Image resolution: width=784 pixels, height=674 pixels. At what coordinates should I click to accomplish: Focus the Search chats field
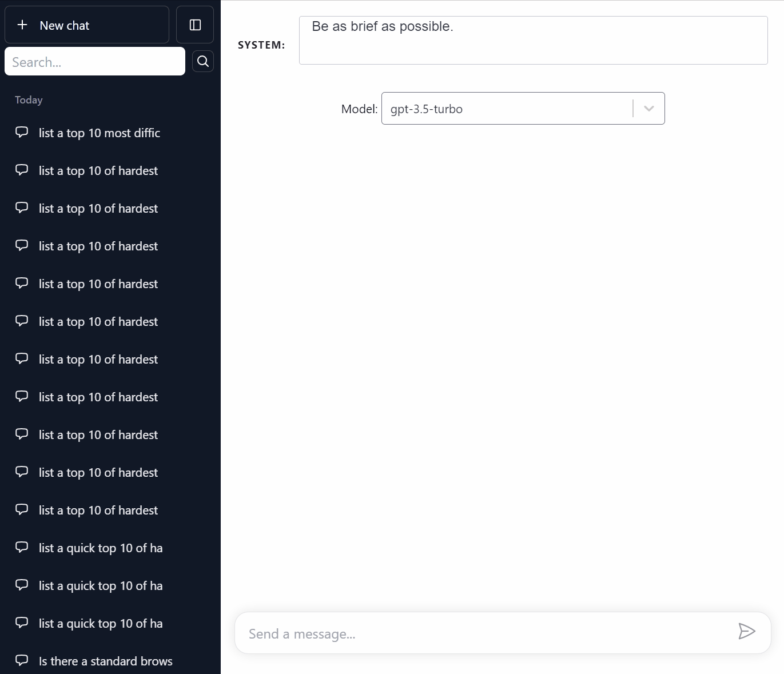pos(95,61)
